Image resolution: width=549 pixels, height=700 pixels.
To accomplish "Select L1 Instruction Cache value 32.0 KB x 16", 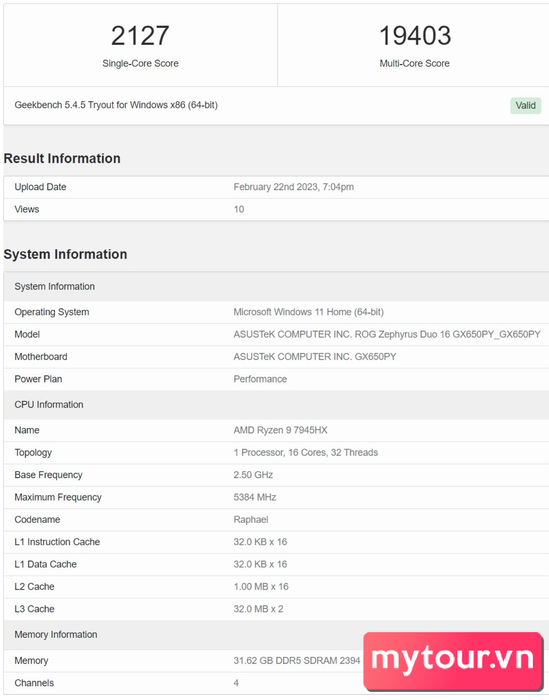I will point(260,542).
